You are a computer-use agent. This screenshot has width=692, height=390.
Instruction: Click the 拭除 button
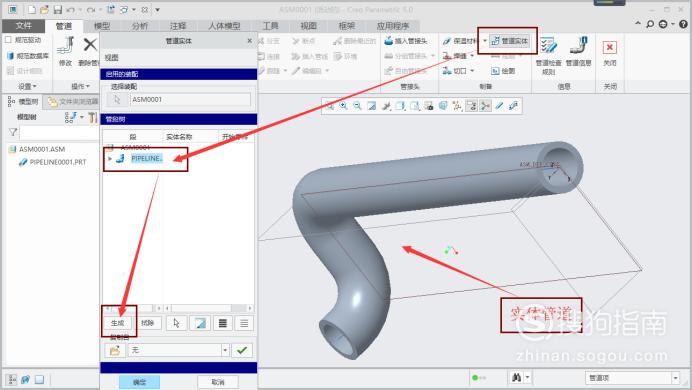(x=147, y=323)
